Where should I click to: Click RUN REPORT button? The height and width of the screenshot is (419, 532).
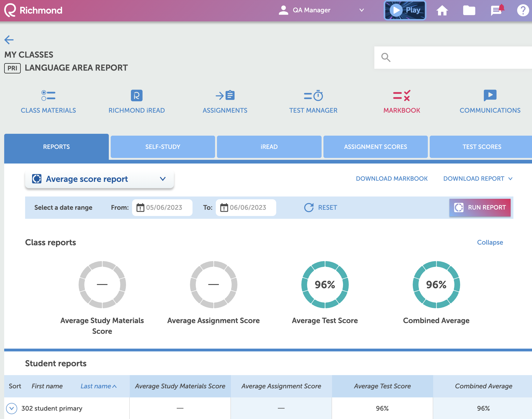coord(480,208)
